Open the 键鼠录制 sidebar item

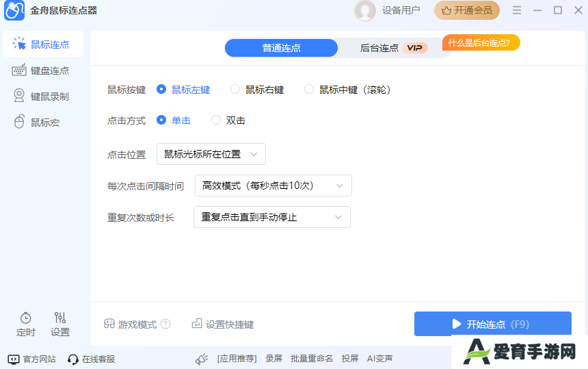[43, 96]
